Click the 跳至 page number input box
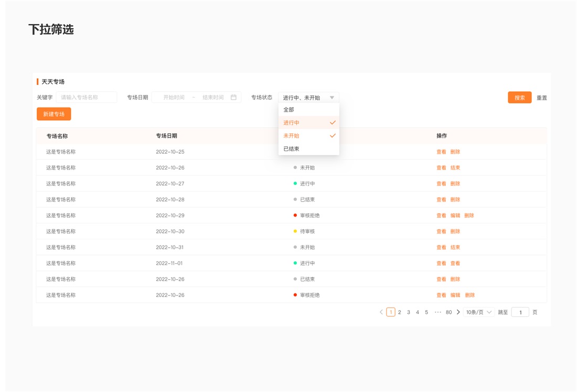Viewport: 577px width, 392px height. [520, 312]
